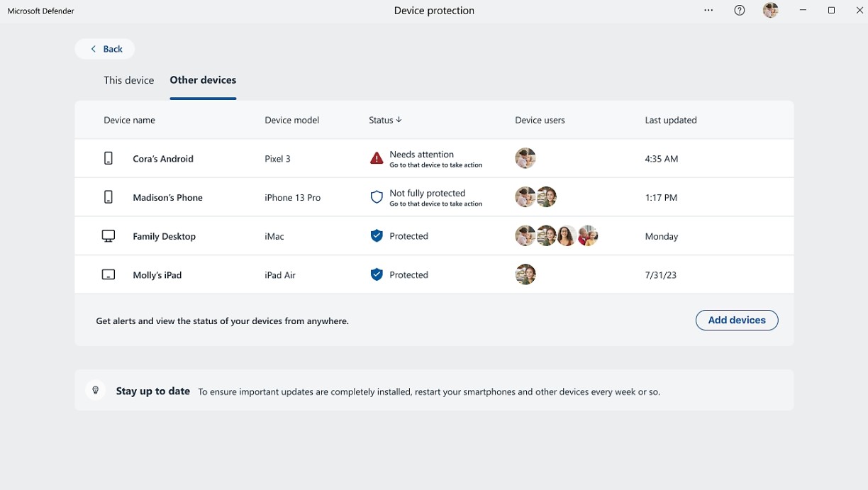Click the Not fully protected status text
This screenshot has width=868, height=490.
(428, 193)
